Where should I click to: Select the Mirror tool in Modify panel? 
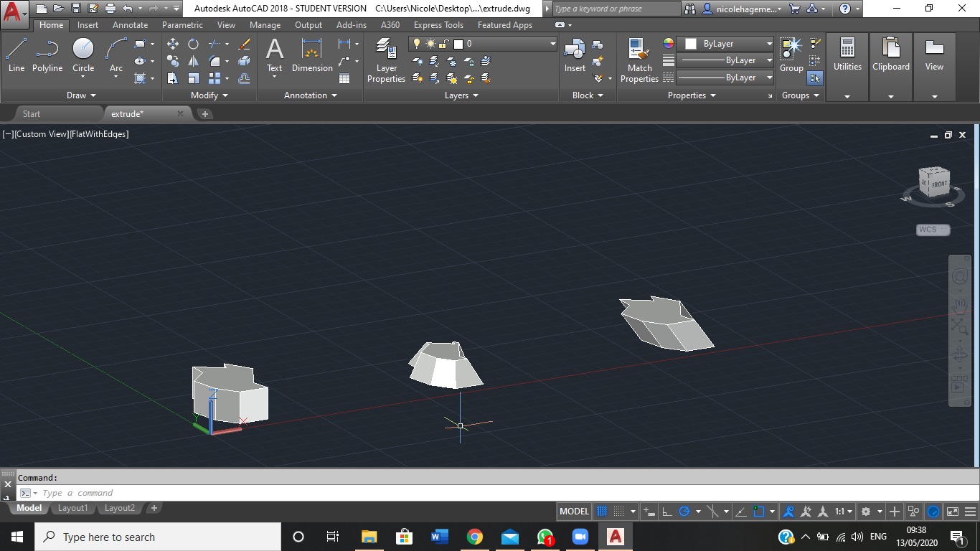coord(194,60)
